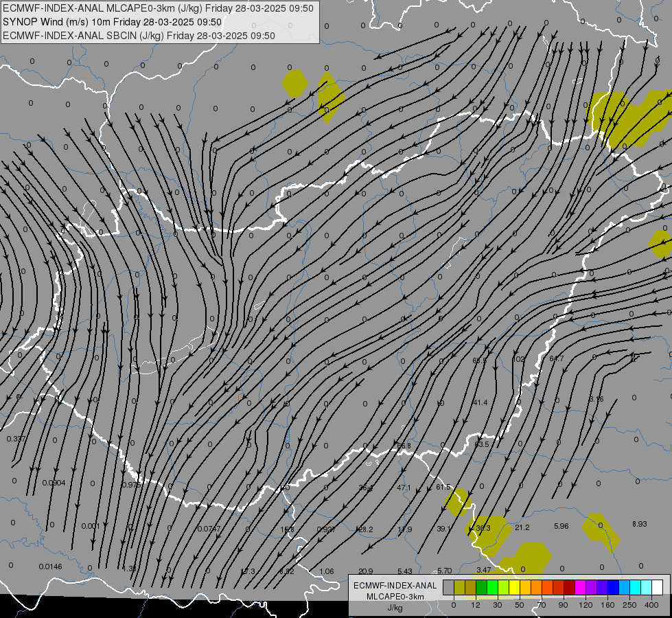Select the legend tick label 50
This screenshot has width=672, height=618.
pos(520,605)
